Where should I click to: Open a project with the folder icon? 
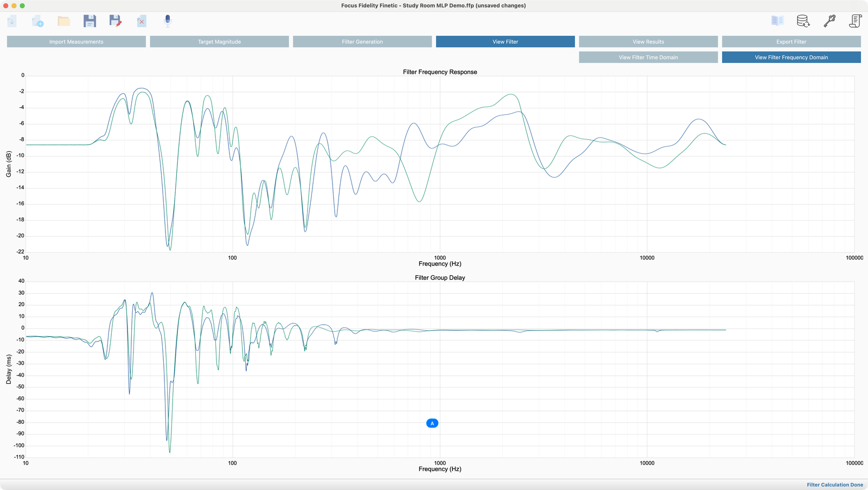(64, 21)
